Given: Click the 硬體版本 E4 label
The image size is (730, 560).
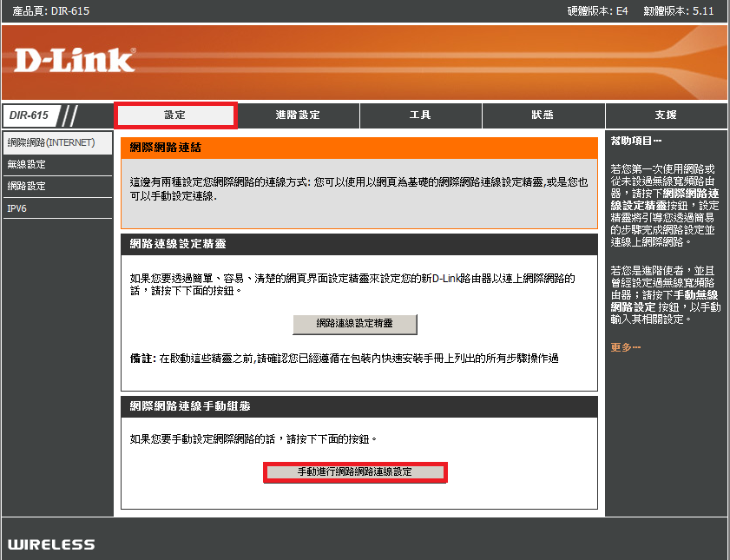Looking at the screenshot, I should 597,10.
